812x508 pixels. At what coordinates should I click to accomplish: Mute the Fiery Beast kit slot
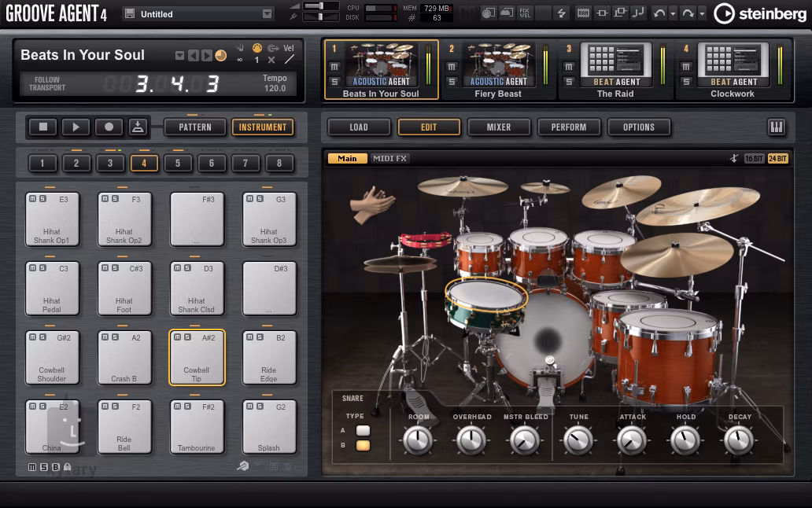pyautogui.click(x=451, y=67)
